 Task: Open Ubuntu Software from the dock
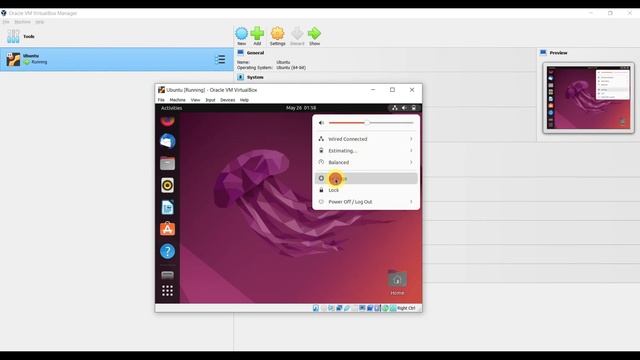[167, 229]
